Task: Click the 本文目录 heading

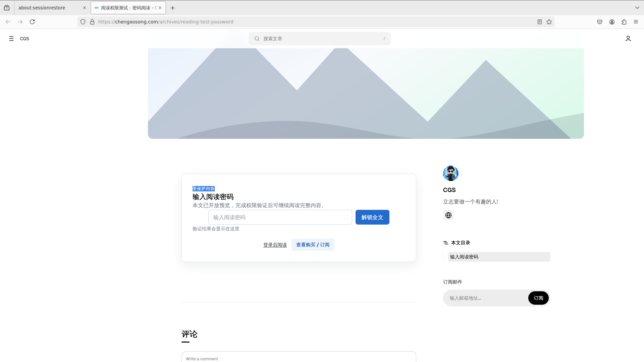Action: (461, 243)
